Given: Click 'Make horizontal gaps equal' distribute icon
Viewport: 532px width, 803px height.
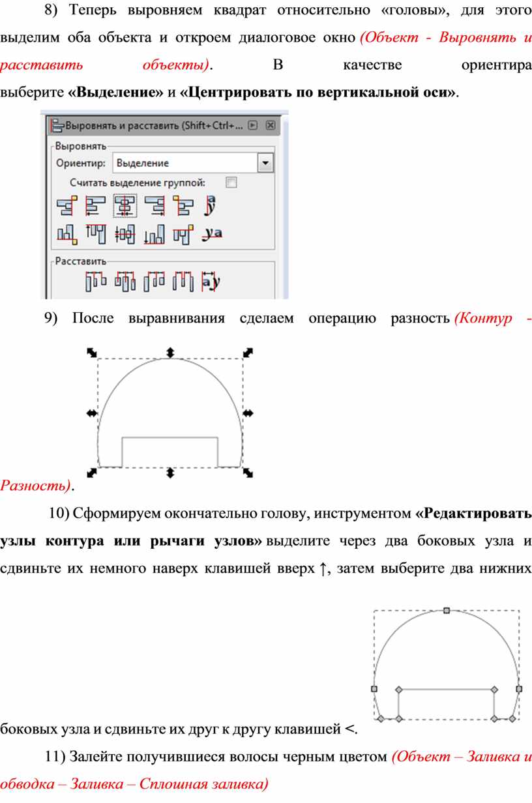Looking at the screenshot, I should (x=184, y=281).
